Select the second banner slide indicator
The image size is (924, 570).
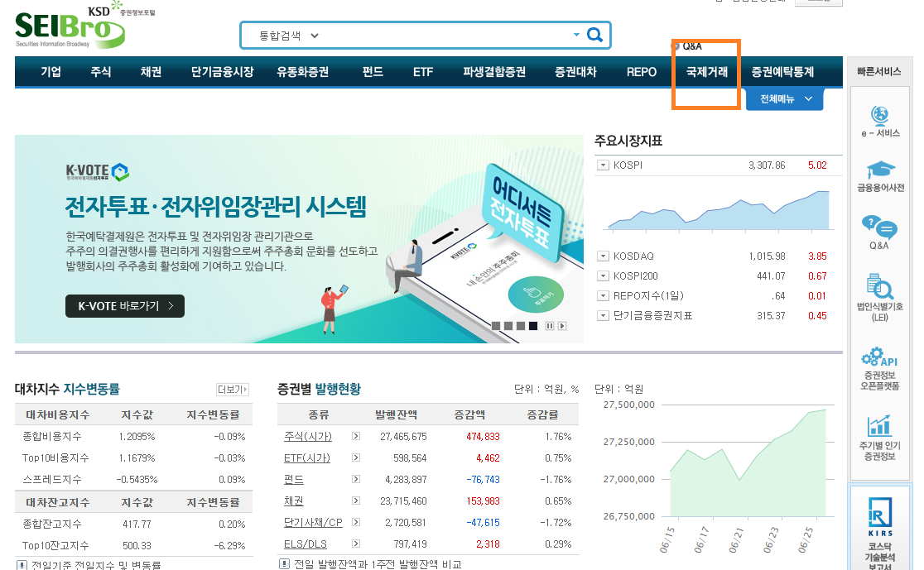click(x=508, y=326)
